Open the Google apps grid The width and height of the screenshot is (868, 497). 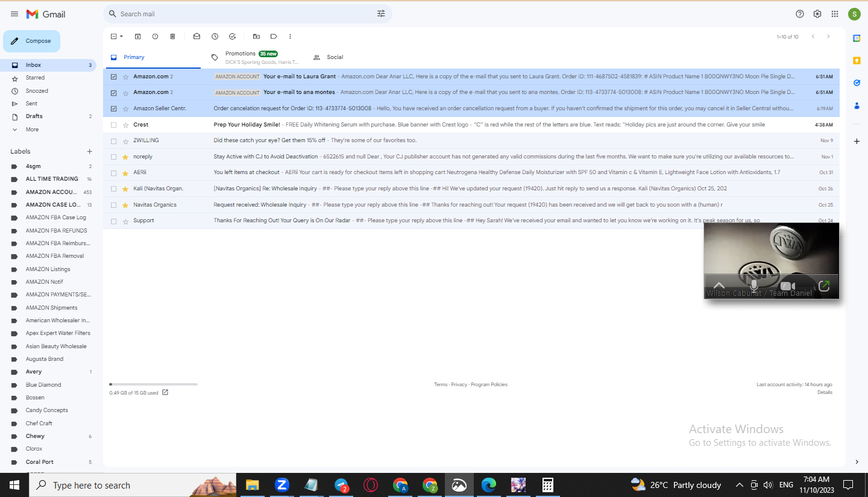coord(835,14)
